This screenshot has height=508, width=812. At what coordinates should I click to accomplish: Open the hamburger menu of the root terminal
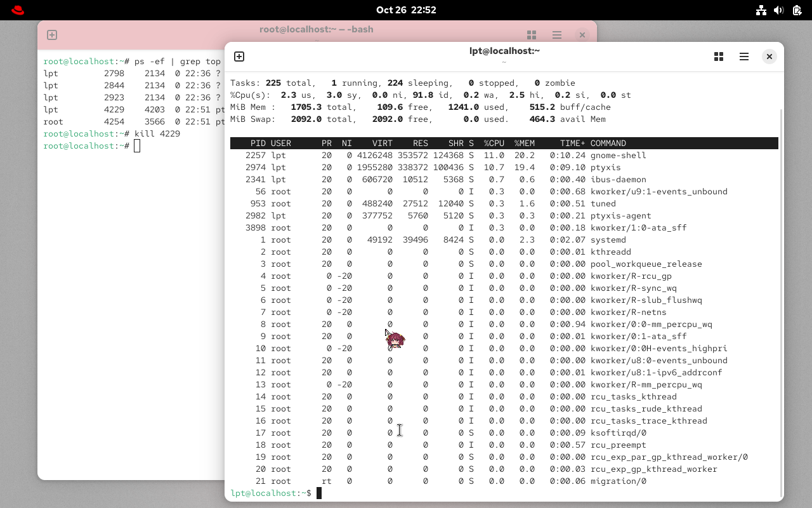tap(556, 35)
